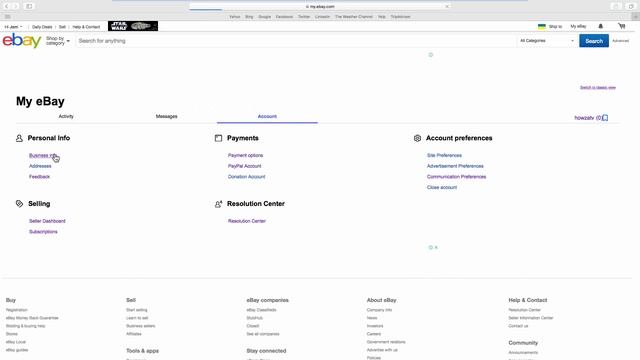The height and width of the screenshot is (360, 640).
Task: Click Safari's address bar showing my.ebay.com
Action: [320, 7]
